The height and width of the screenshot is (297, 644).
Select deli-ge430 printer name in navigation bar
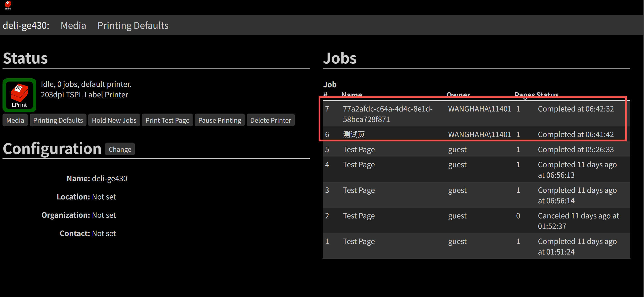[26, 25]
